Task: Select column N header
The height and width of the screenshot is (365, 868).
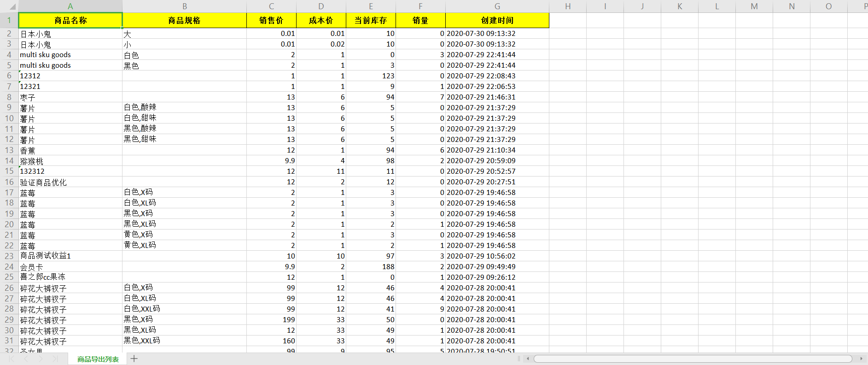Action: (x=792, y=6)
